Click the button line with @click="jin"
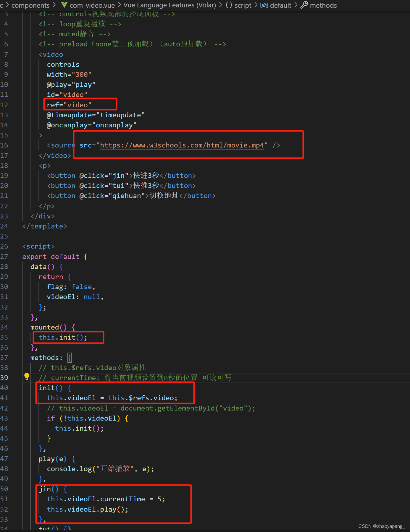 (121, 176)
